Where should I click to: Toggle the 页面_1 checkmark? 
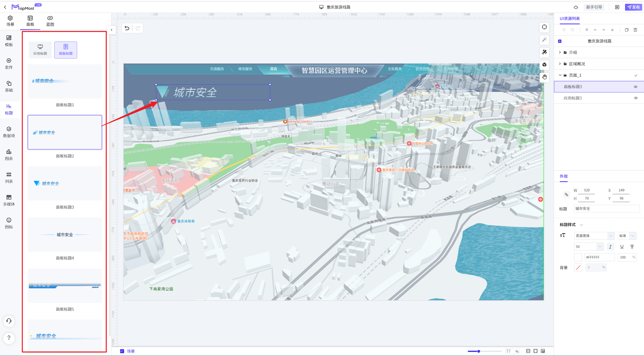(x=636, y=75)
